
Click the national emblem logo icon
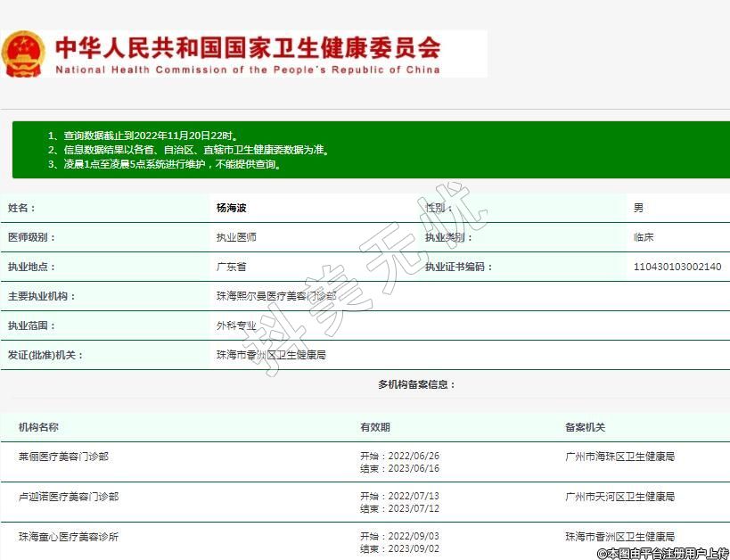tap(23, 54)
